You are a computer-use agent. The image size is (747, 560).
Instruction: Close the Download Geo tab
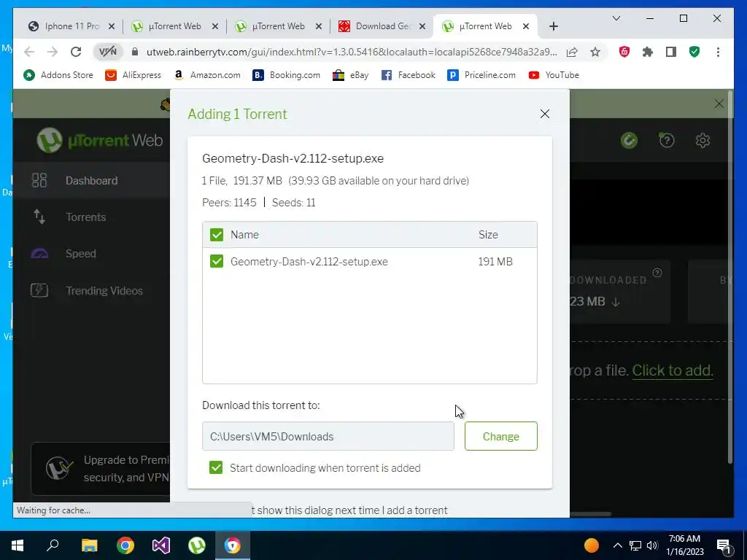(422, 26)
